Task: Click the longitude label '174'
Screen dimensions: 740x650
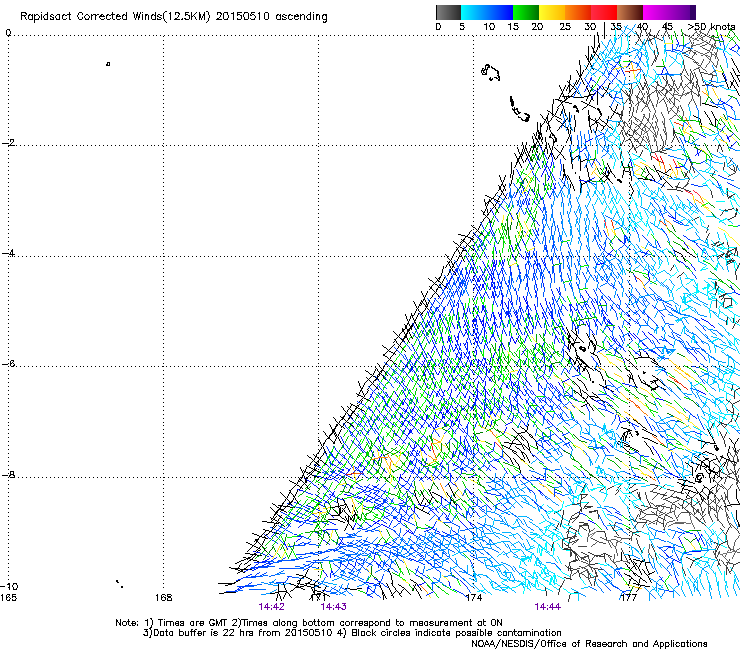Action: coord(473,598)
